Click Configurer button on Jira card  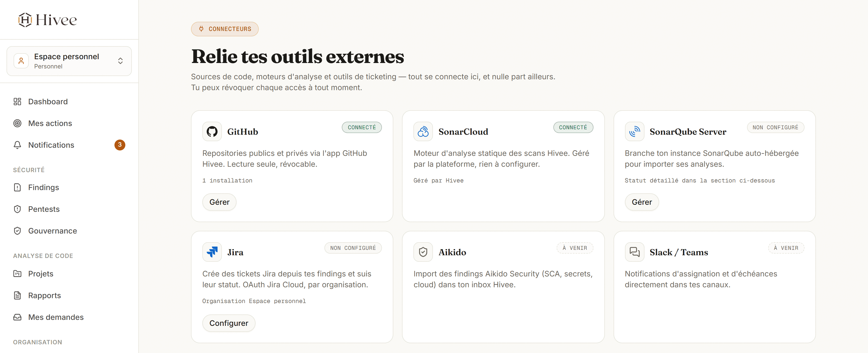(x=229, y=323)
